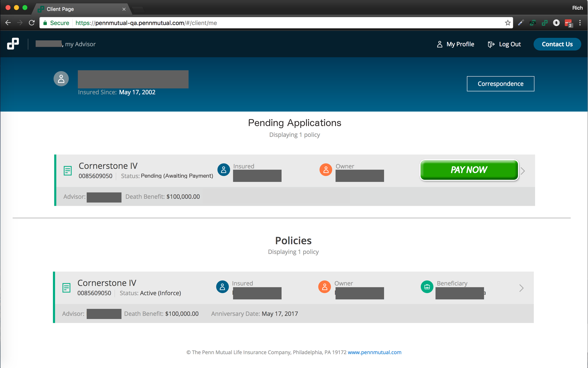Click the pending application document icon
588x368 pixels.
68,170
